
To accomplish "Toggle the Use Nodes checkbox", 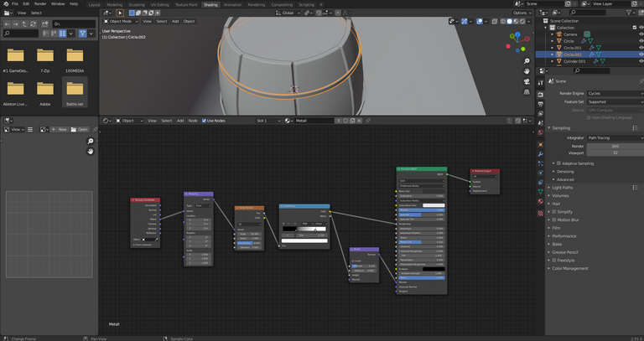I will [202, 121].
